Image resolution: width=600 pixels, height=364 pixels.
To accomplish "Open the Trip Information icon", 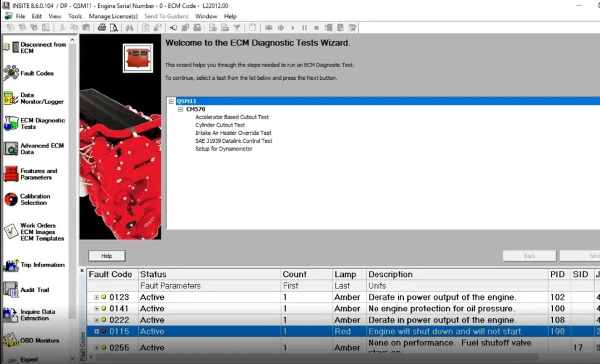I will [11, 264].
